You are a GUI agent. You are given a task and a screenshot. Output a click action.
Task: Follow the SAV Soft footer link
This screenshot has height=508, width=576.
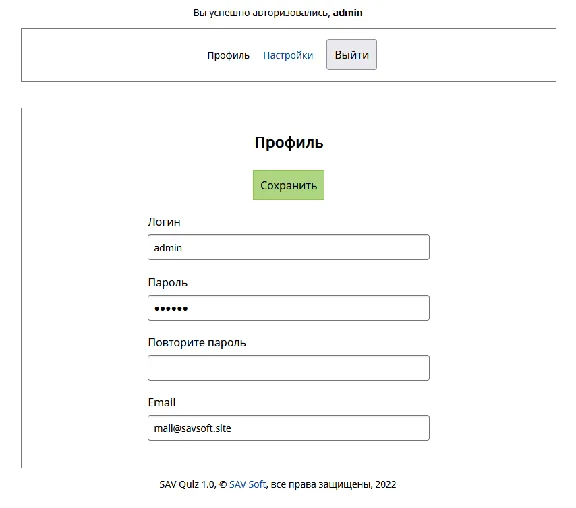pyautogui.click(x=247, y=484)
